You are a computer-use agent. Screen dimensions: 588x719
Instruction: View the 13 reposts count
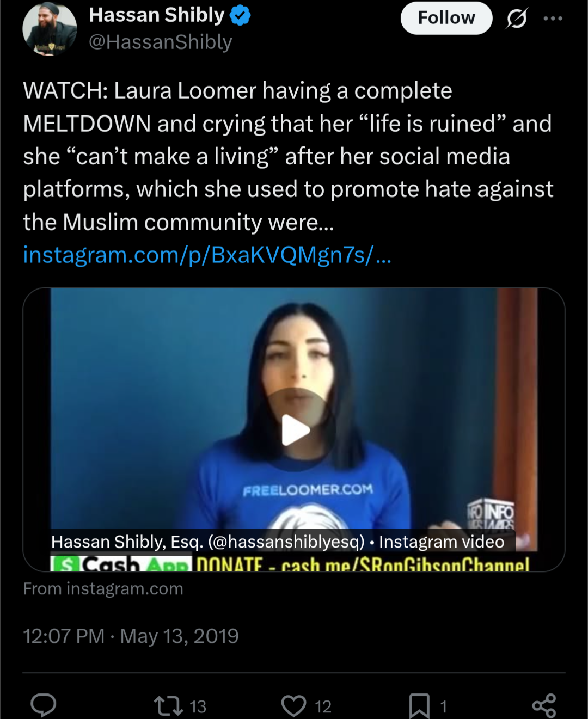[198, 706]
